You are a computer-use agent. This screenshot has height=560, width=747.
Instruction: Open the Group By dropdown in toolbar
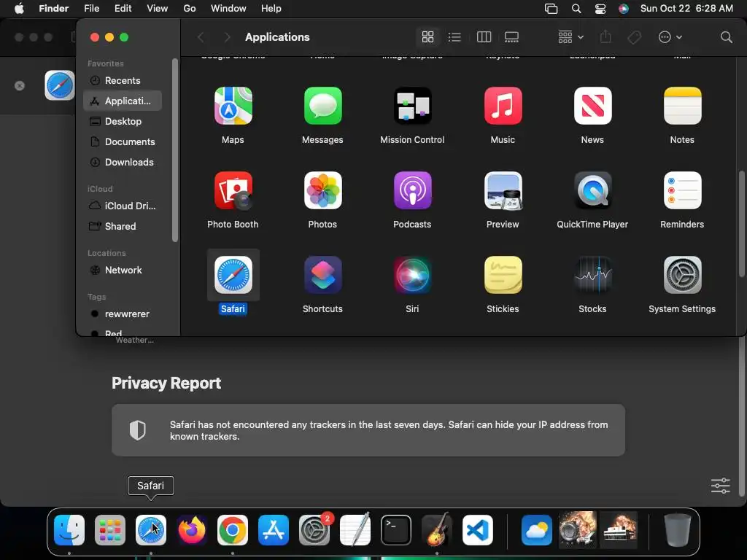click(x=570, y=37)
